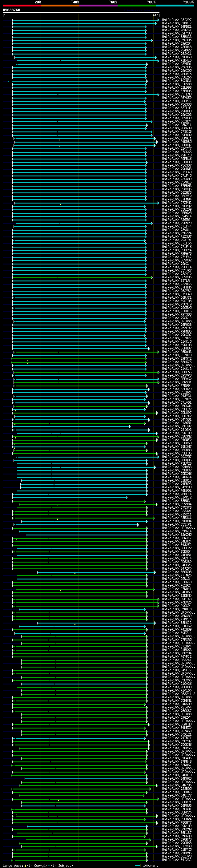Select hit label UniRef100_B6AFQ8
Viewport: 197px width, 868px height.
pos(176,724)
